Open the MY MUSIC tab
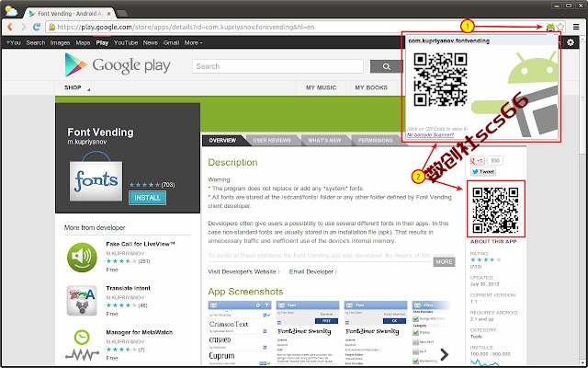The image size is (588, 368). [321, 87]
